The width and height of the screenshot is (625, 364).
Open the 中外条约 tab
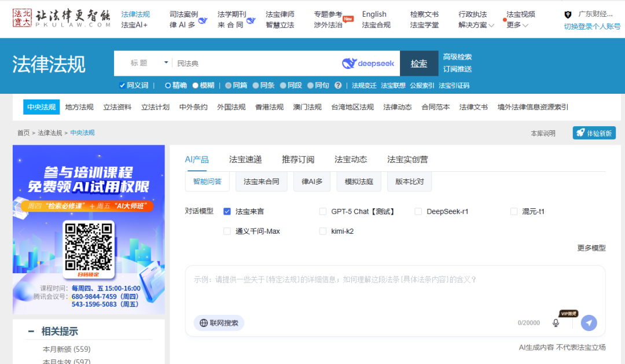(193, 107)
